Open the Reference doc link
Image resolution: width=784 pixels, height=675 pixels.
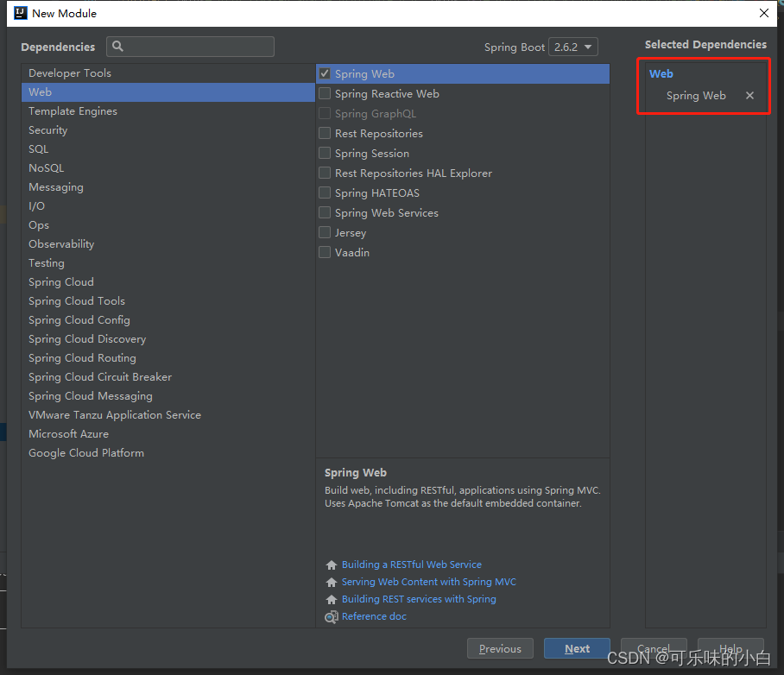pyautogui.click(x=374, y=616)
